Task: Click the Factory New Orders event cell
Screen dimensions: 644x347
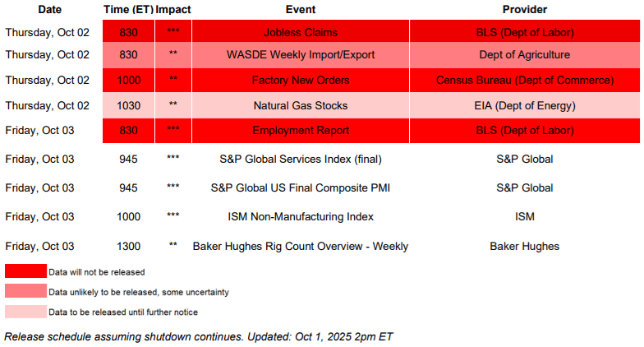Action: point(300,81)
